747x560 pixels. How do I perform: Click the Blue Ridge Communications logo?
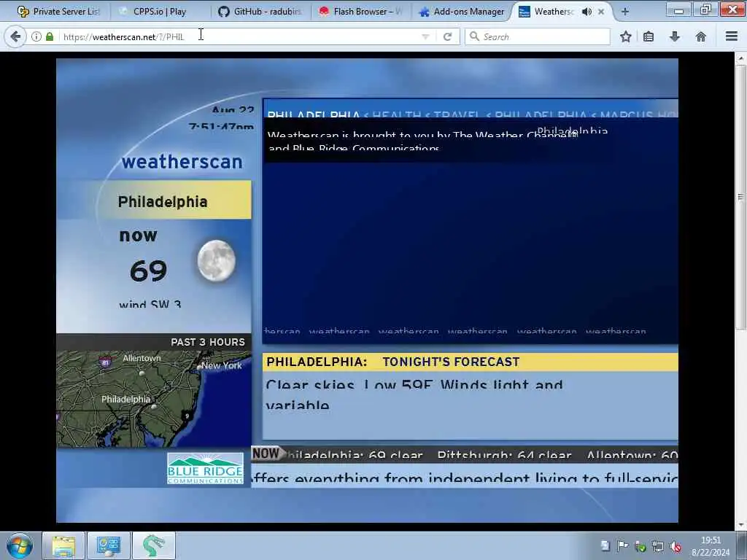tap(205, 469)
